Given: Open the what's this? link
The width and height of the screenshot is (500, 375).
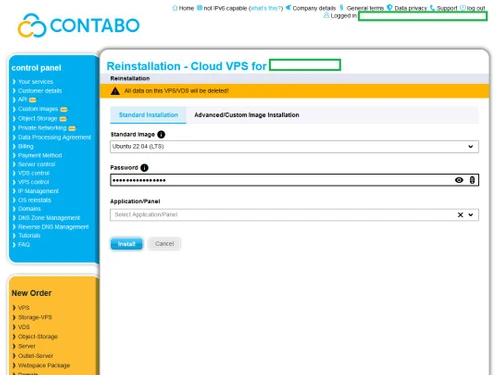Looking at the screenshot, I should click(x=266, y=8).
